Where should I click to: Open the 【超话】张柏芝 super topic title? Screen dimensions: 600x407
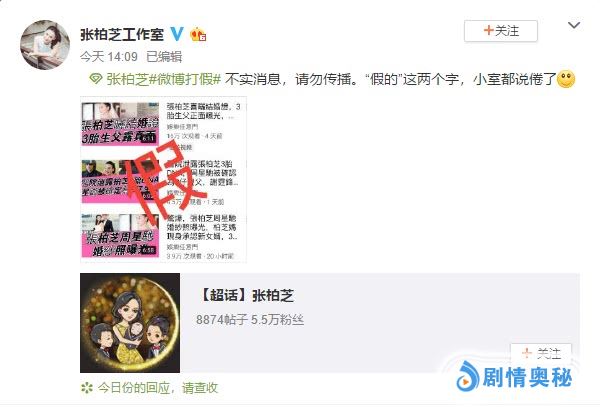tap(247, 295)
